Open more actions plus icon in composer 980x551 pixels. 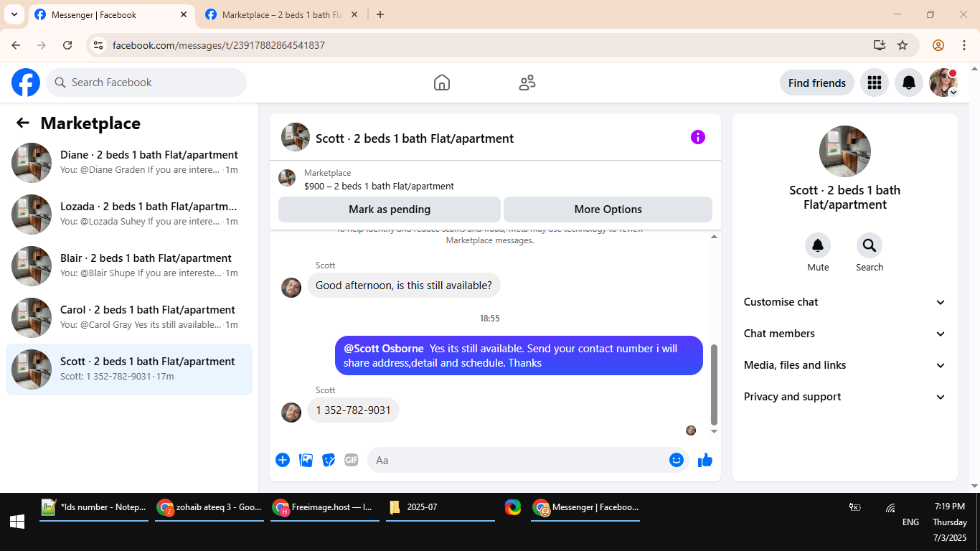click(x=283, y=460)
